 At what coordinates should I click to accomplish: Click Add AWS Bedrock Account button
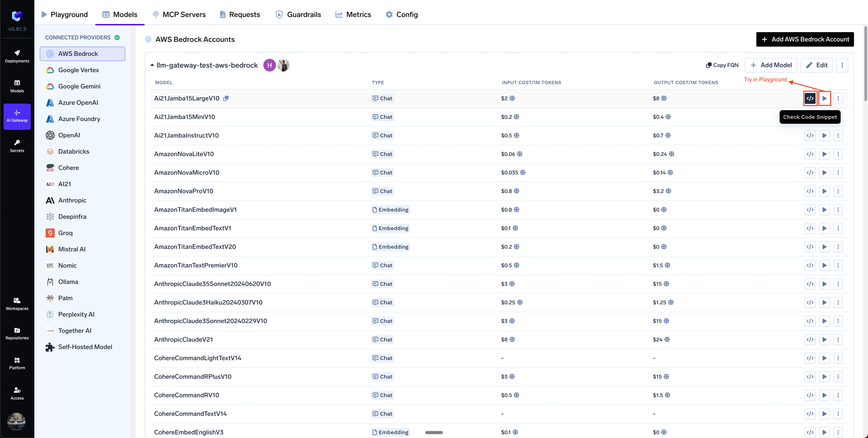point(805,39)
